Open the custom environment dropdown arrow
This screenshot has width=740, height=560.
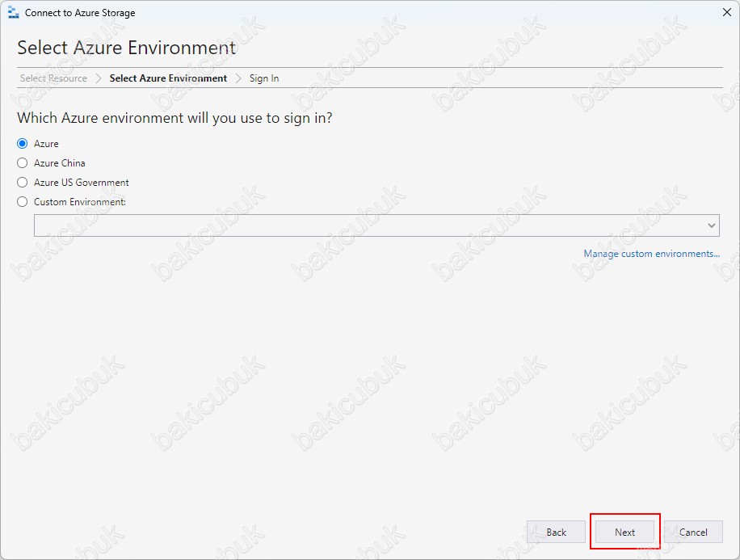pos(711,225)
